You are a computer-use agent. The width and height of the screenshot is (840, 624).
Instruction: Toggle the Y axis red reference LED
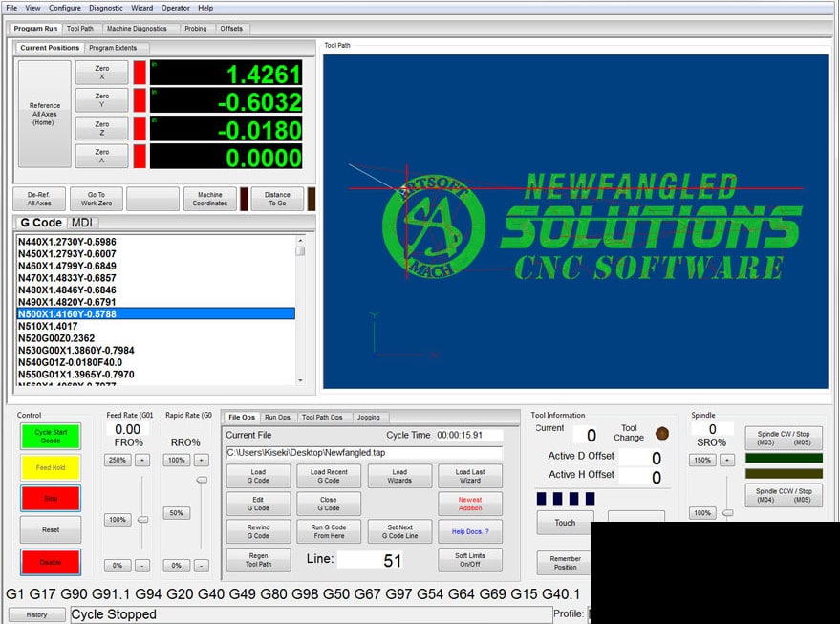point(140,100)
